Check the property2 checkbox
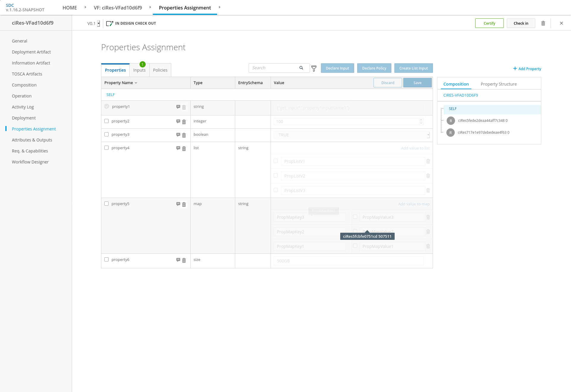Viewport: 571px width, 392px height. [106, 121]
